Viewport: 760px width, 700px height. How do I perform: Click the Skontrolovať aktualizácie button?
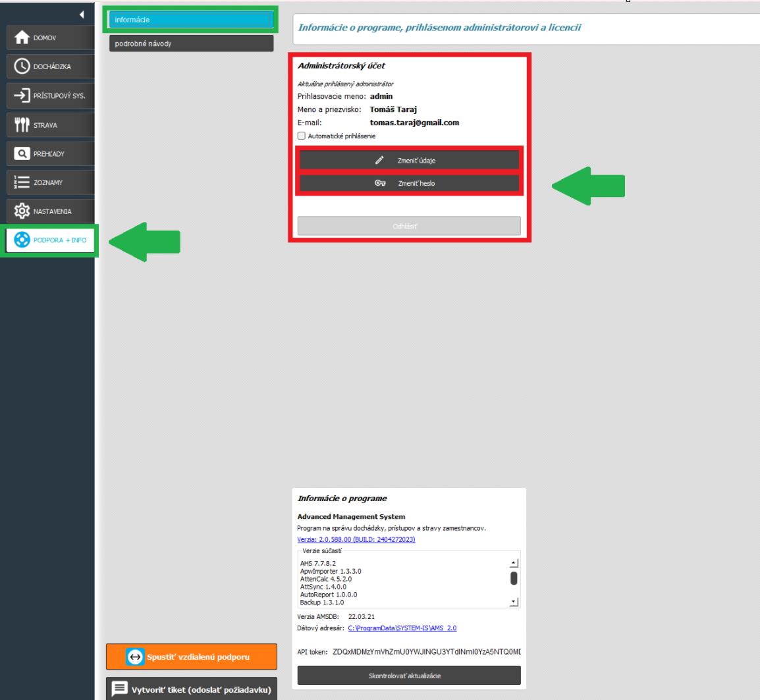point(409,676)
